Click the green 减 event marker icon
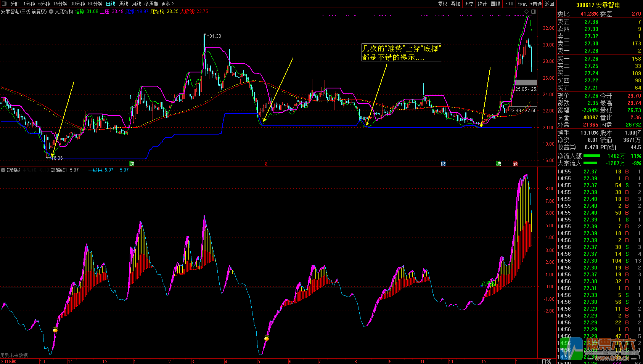The height and width of the screenshot is (364, 643). [498, 164]
